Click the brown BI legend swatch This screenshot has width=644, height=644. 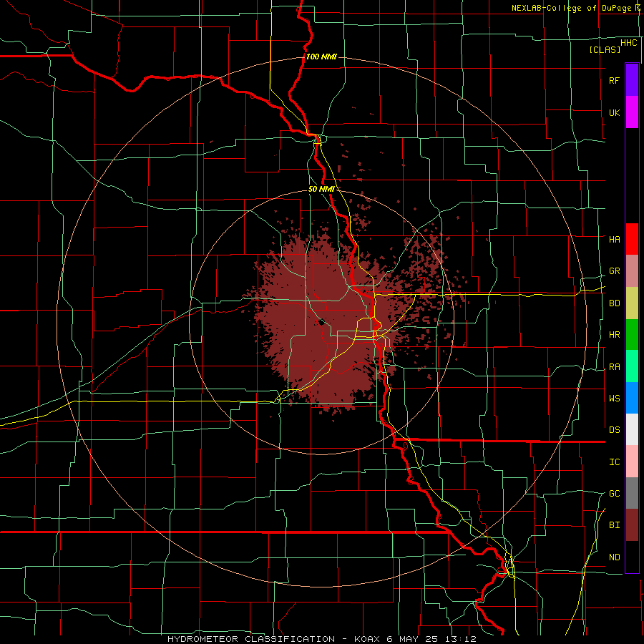click(632, 525)
